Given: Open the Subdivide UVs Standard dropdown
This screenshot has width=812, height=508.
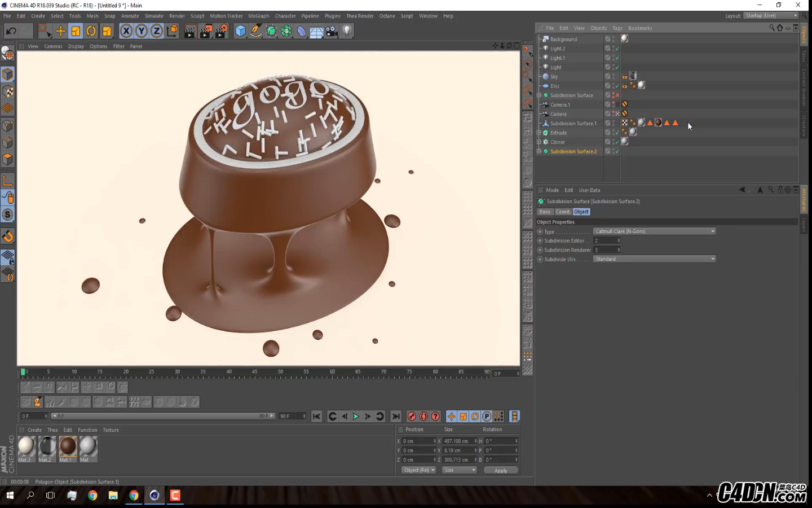Looking at the screenshot, I should [x=654, y=259].
